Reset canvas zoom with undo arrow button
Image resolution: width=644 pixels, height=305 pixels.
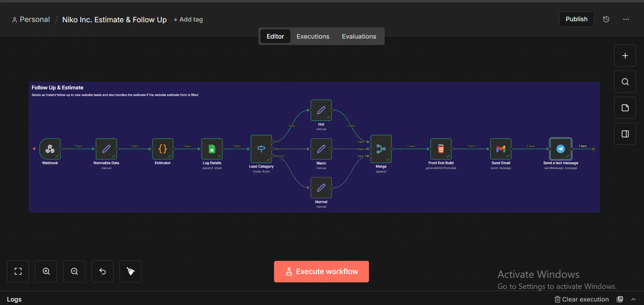[103, 271]
